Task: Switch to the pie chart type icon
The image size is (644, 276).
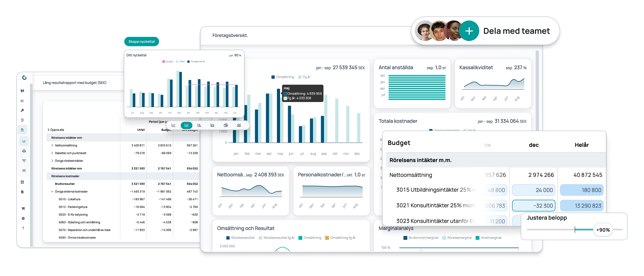Action: click(226, 125)
